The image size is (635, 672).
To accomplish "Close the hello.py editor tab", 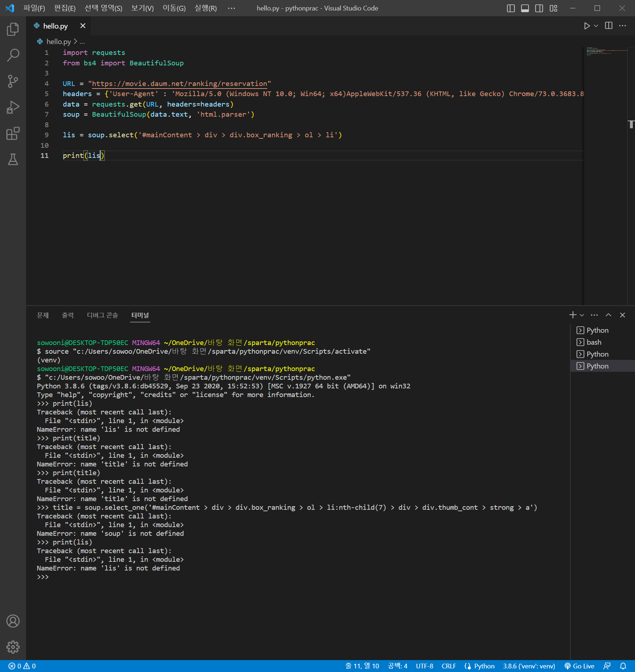I will click(83, 26).
